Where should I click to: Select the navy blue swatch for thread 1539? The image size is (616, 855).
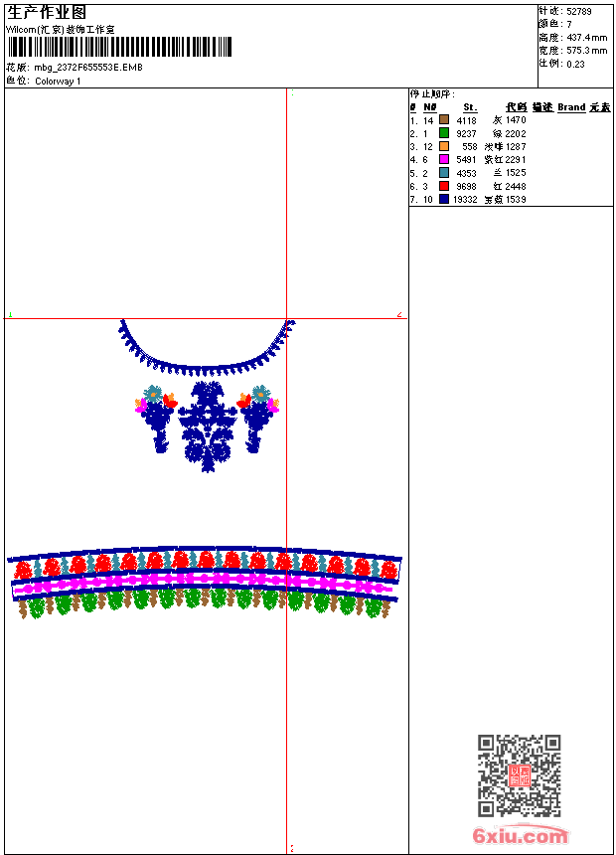click(x=444, y=199)
